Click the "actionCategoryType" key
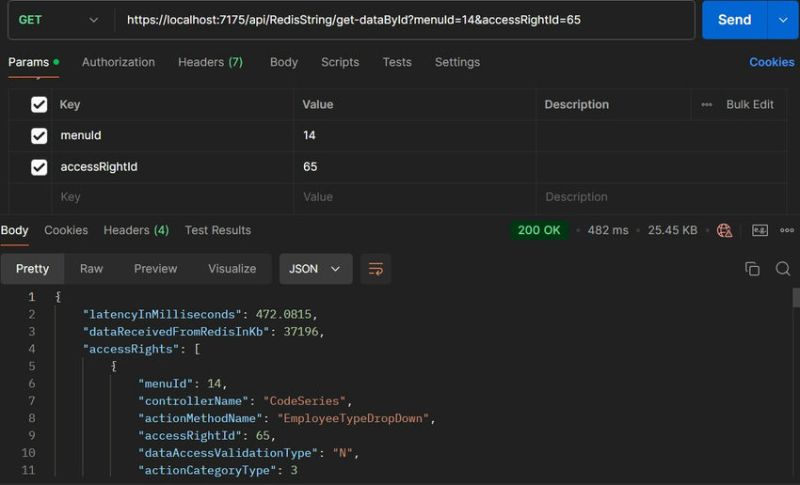 pos(207,470)
